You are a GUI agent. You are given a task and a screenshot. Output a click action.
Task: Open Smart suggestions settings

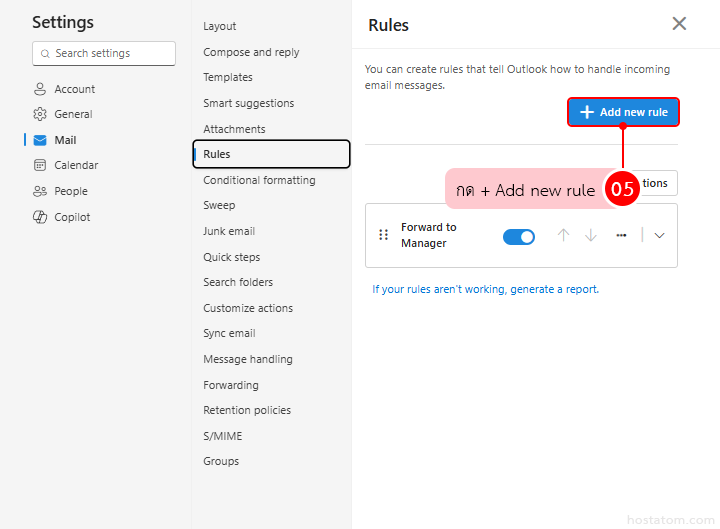pyautogui.click(x=248, y=103)
